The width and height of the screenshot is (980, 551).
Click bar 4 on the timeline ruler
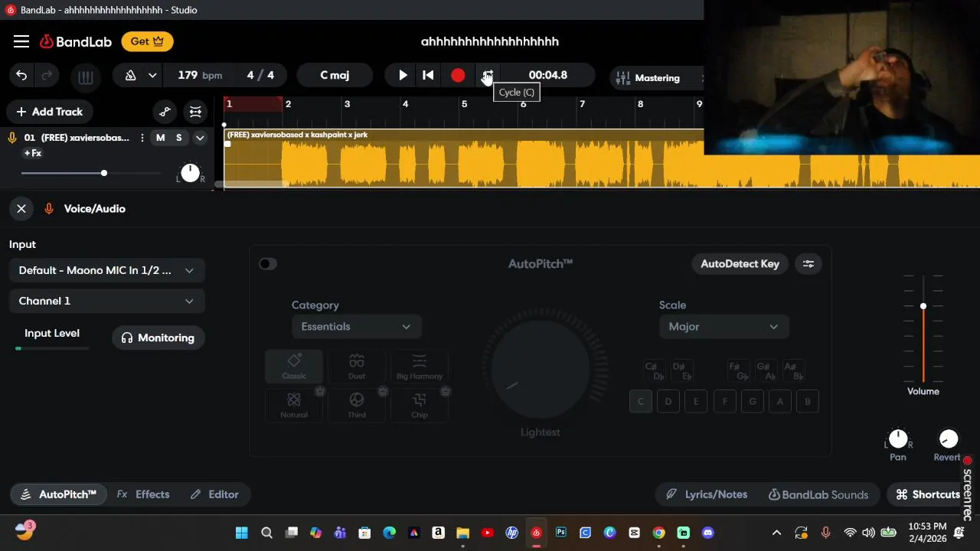tap(405, 104)
